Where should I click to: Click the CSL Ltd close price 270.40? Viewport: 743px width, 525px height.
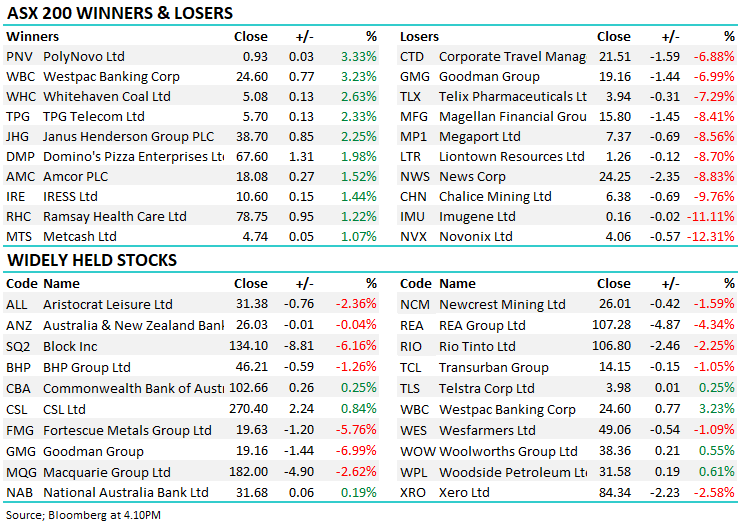tap(249, 409)
